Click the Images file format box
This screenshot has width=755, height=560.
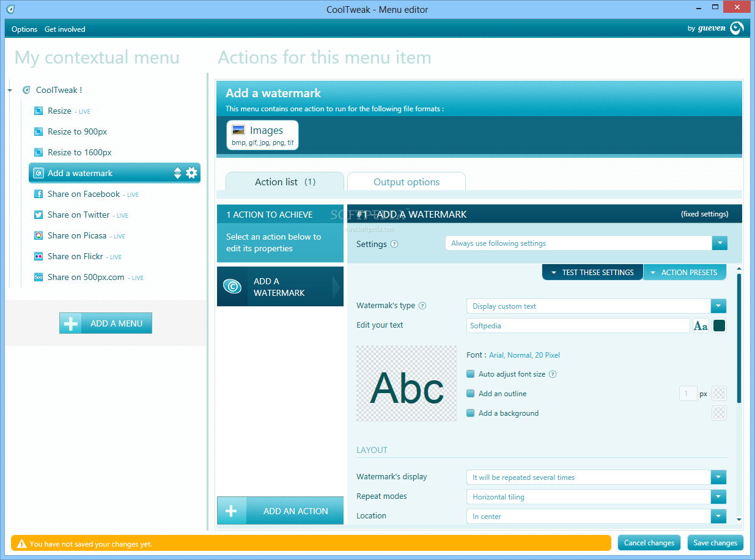[x=262, y=135]
